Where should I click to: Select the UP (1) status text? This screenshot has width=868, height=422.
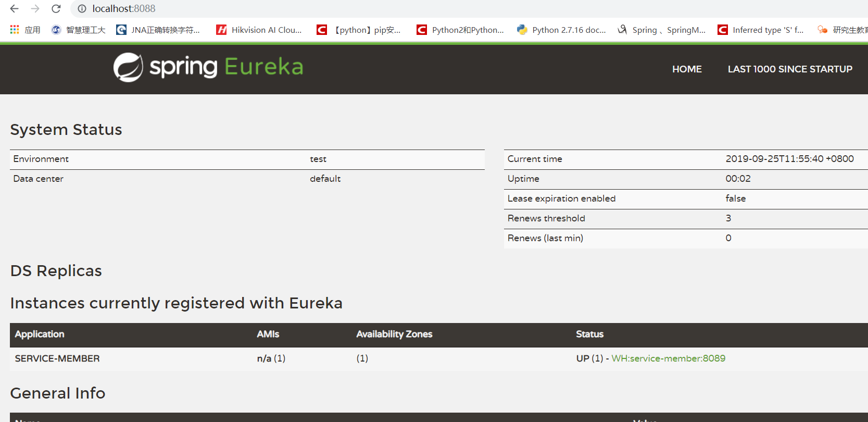pos(589,358)
